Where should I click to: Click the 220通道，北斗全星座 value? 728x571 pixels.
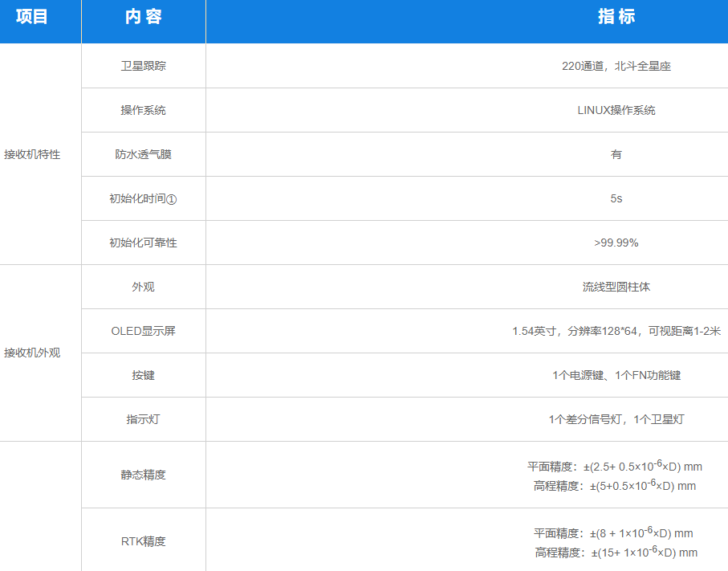[616, 66]
